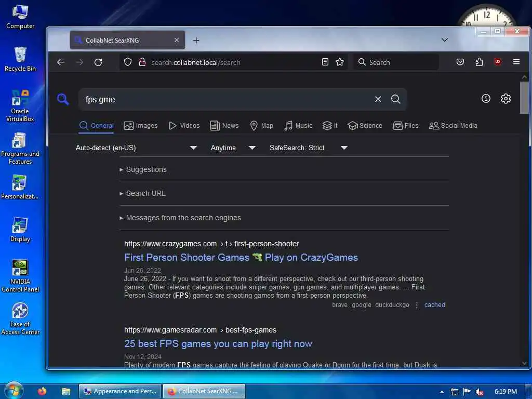This screenshot has width=532, height=399.
Task: Switch to the Files category
Action: (405, 126)
